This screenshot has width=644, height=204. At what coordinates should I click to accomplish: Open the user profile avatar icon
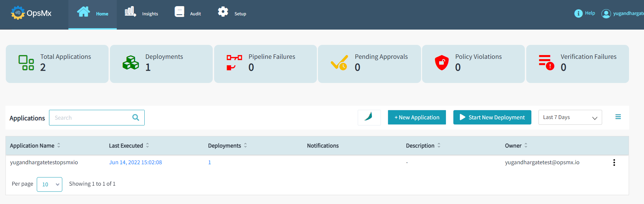pyautogui.click(x=606, y=14)
